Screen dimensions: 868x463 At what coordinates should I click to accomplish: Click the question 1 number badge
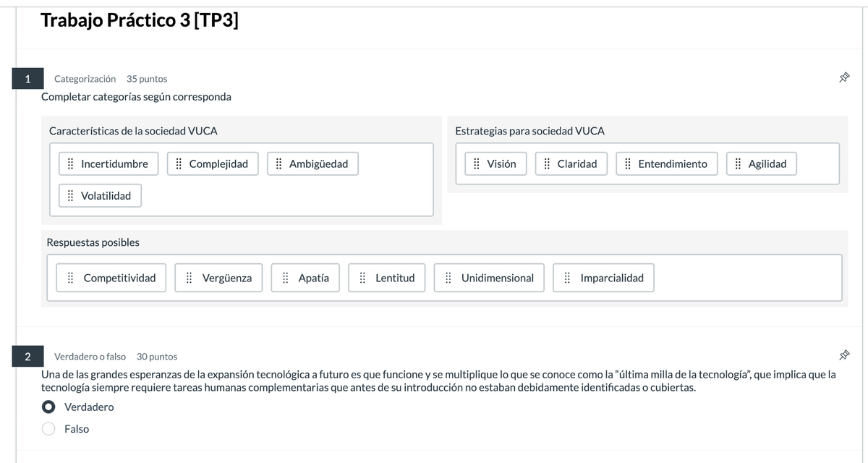click(x=27, y=78)
